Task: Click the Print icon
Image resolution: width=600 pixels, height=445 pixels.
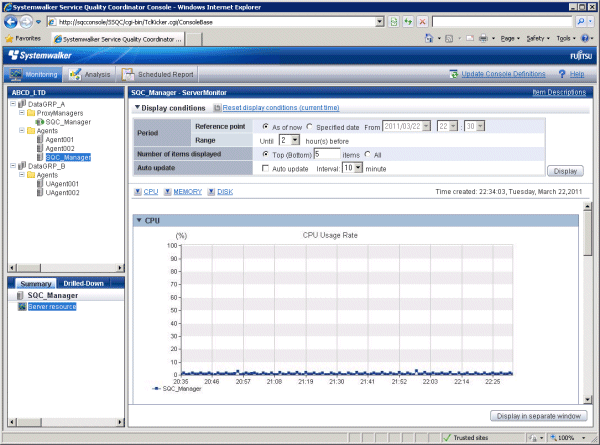Action: pyautogui.click(x=484, y=38)
